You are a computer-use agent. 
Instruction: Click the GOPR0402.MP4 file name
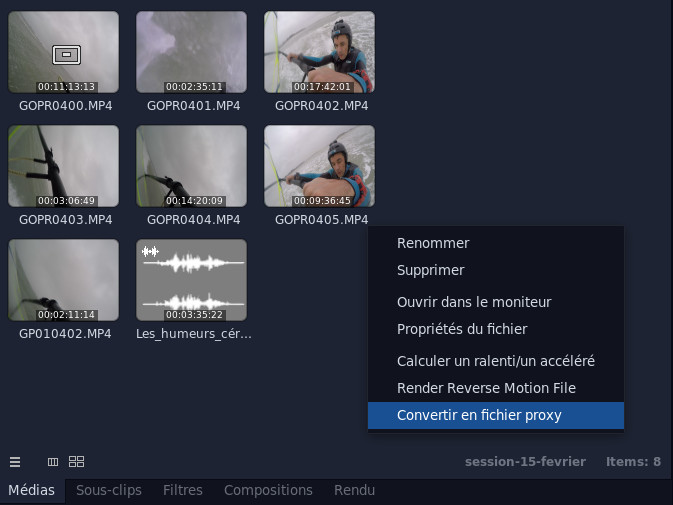pyautogui.click(x=321, y=106)
